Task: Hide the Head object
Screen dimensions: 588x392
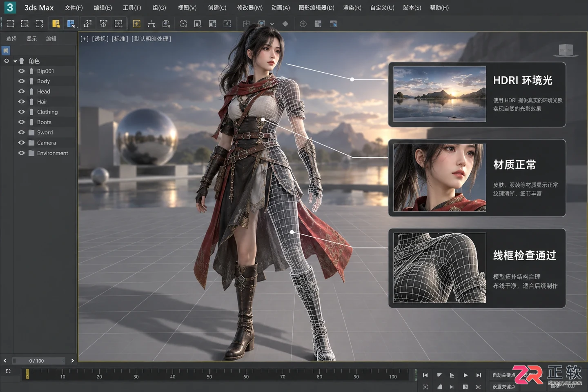Action: tap(22, 91)
